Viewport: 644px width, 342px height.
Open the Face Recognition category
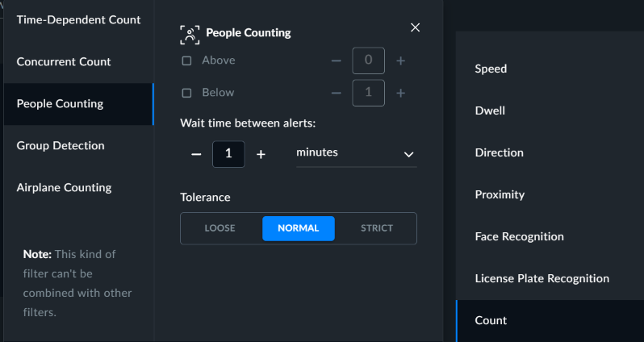tap(550, 236)
